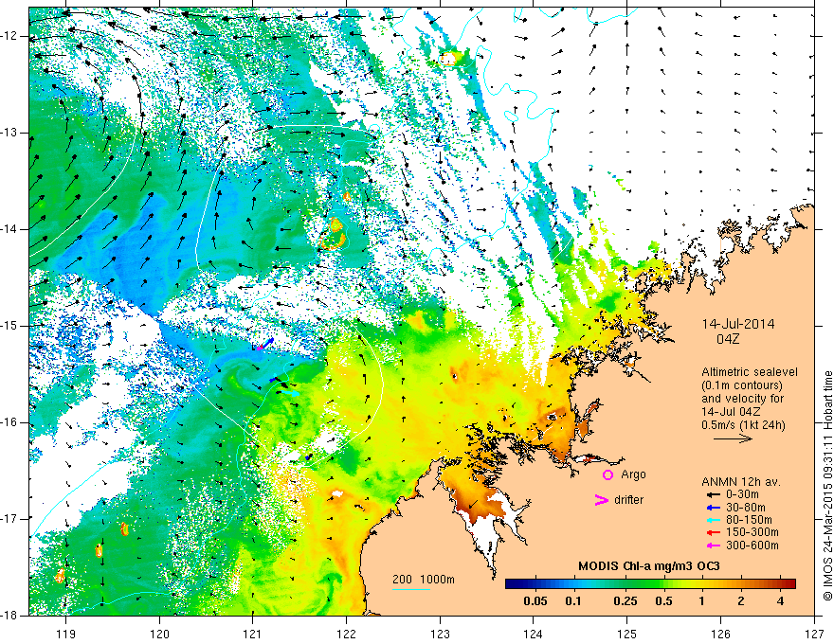This screenshot has width=834, height=644.
Task: Click the 0.5m/s velocity scale arrow
Action: (733, 438)
